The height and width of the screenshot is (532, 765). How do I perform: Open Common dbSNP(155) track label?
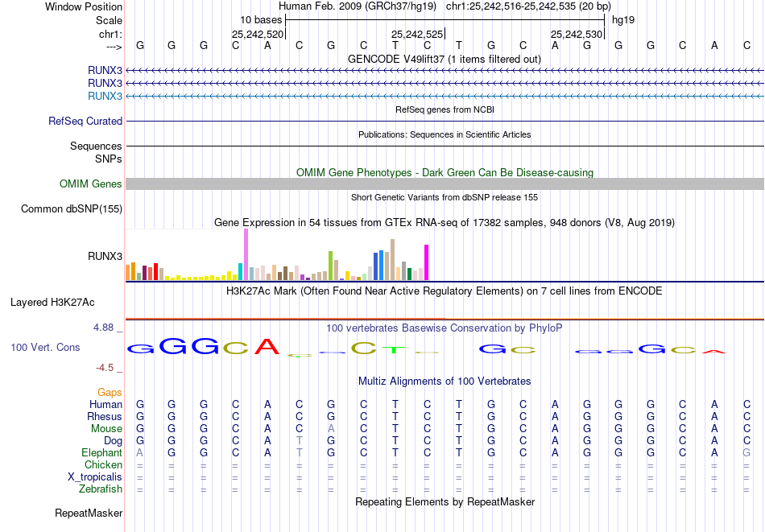72,208
